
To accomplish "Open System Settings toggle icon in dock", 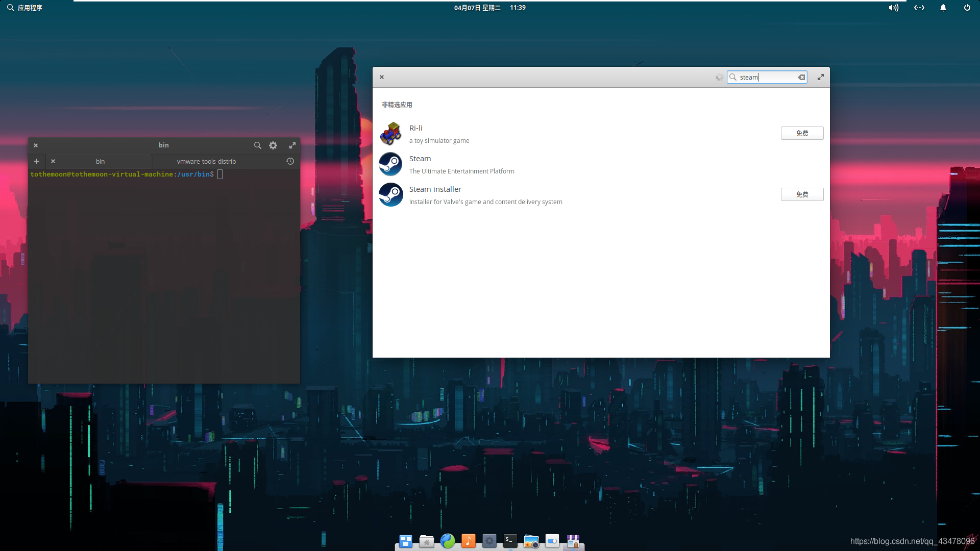I will [552, 541].
